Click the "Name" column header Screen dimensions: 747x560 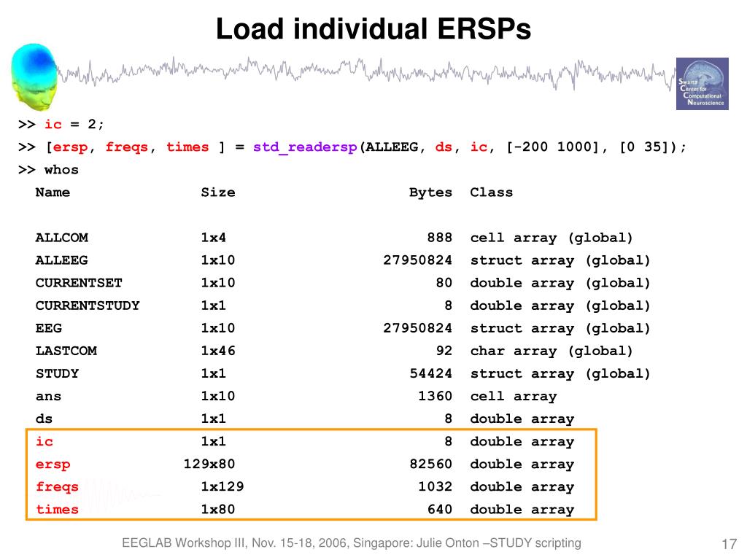pyautogui.click(x=53, y=192)
